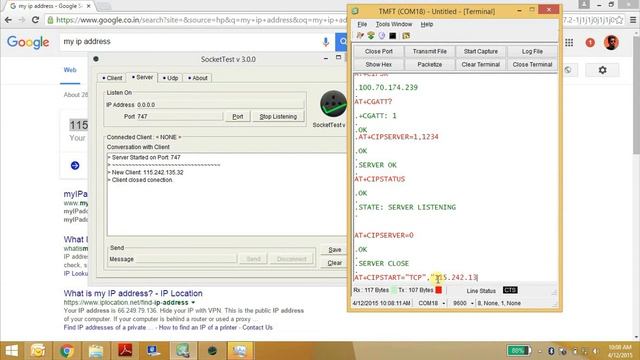Click Bluetooth icon in system tray
640x360 pixels.
click(x=551, y=351)
